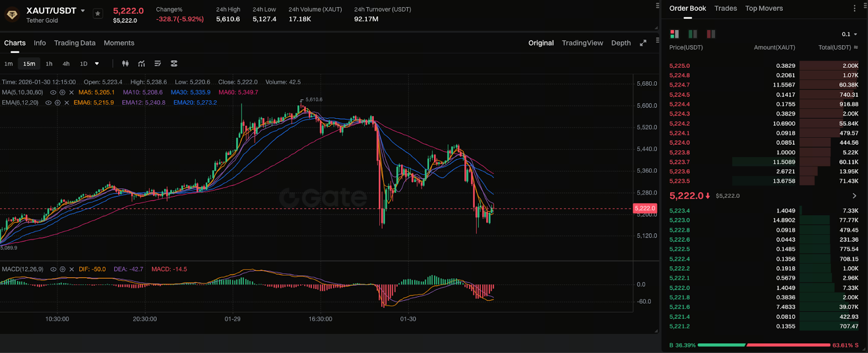
Task: Open EMA(6,12,20) indicator settings
Action: 58,102
